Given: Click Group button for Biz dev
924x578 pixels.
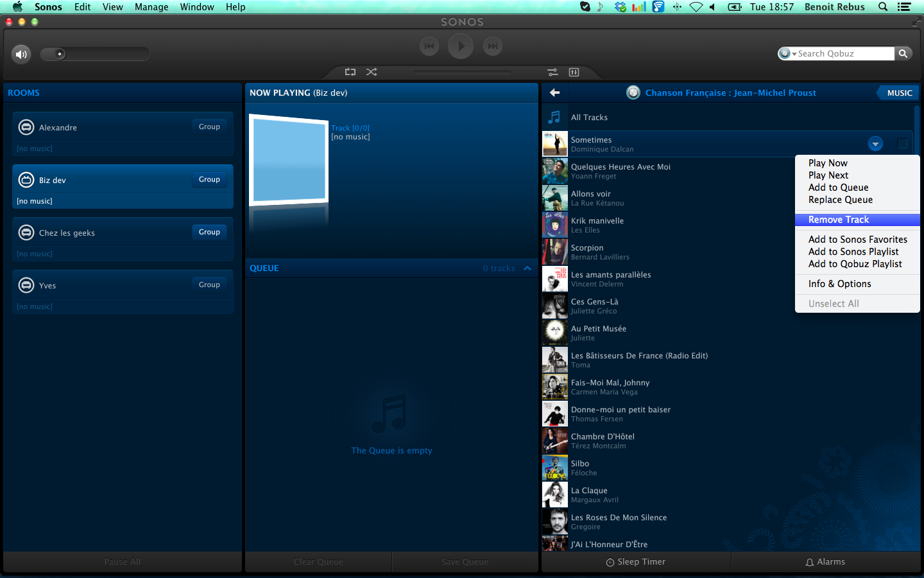Looking at the screenshot, I should 209,179.
